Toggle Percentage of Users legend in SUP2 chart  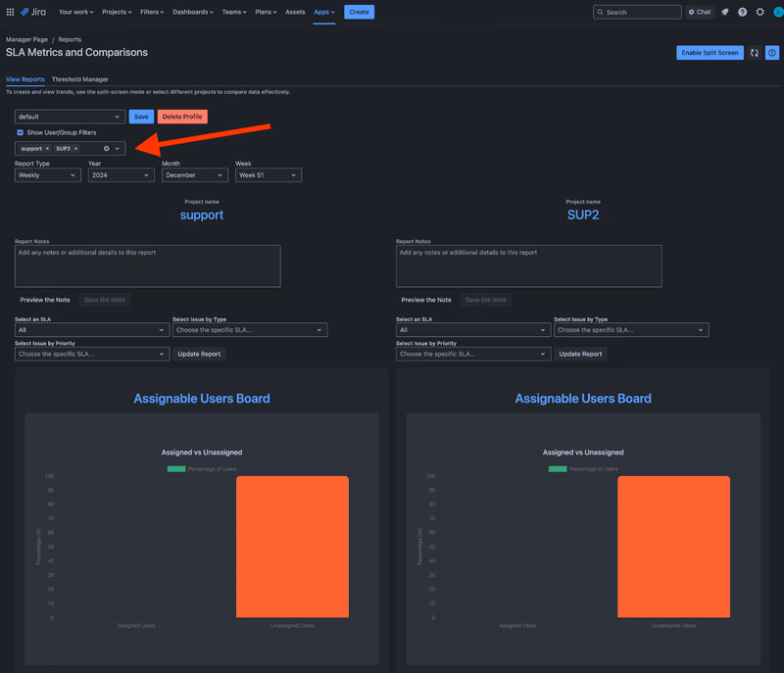[x=583, y=468]
